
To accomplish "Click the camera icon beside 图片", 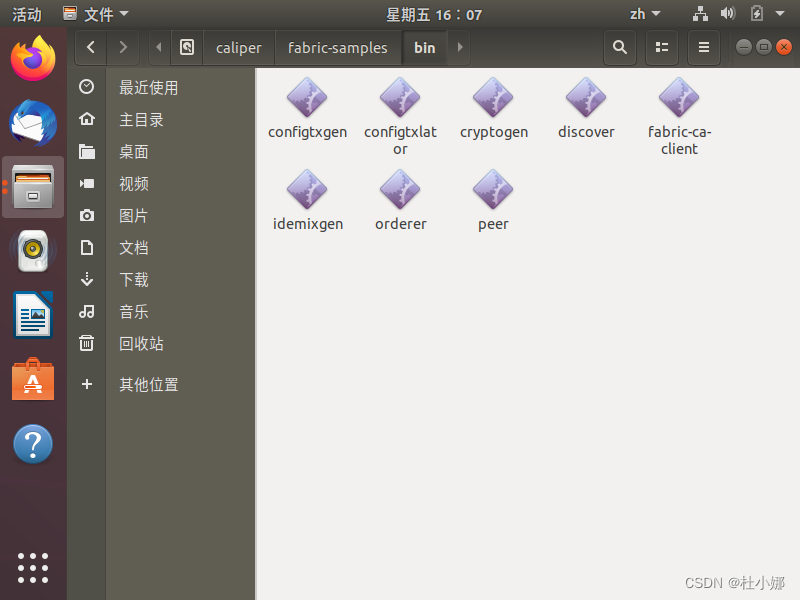I will [87, 215].
